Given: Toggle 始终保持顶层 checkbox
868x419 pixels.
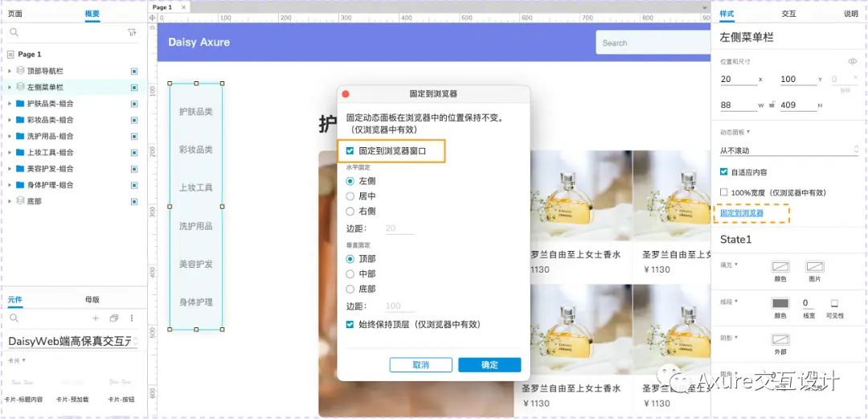Looking at the screenshot, I should click(x=350, y=325).
